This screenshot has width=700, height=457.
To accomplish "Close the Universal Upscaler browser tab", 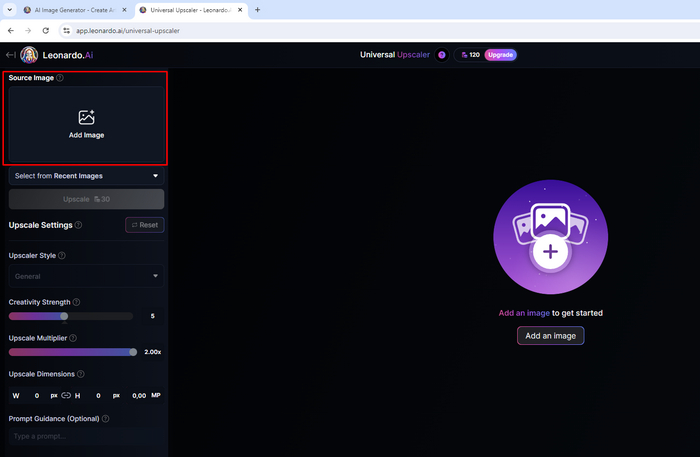I will coord(240,10).
